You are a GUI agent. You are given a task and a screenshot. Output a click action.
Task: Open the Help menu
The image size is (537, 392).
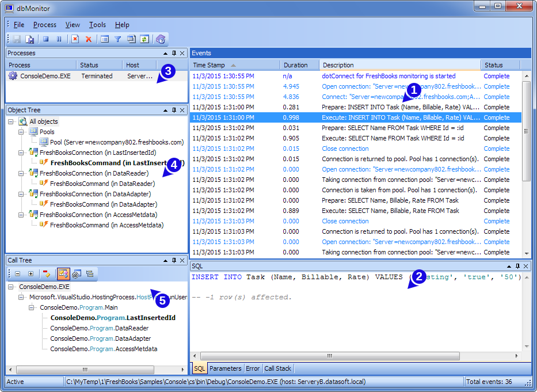(x=122, y=25)
